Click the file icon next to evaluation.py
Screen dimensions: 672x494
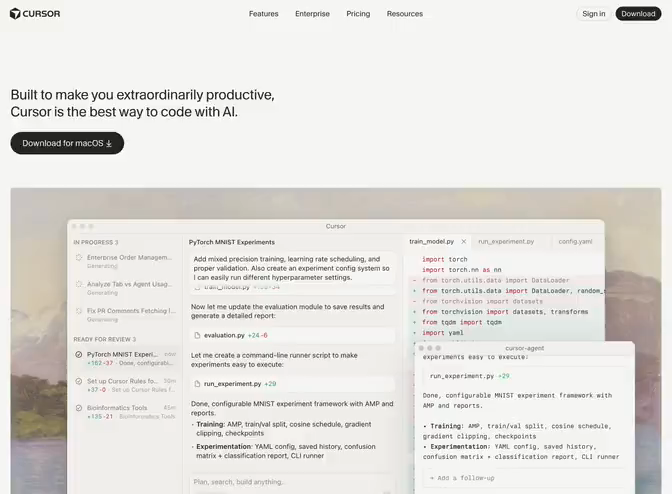tap(197, 335)
